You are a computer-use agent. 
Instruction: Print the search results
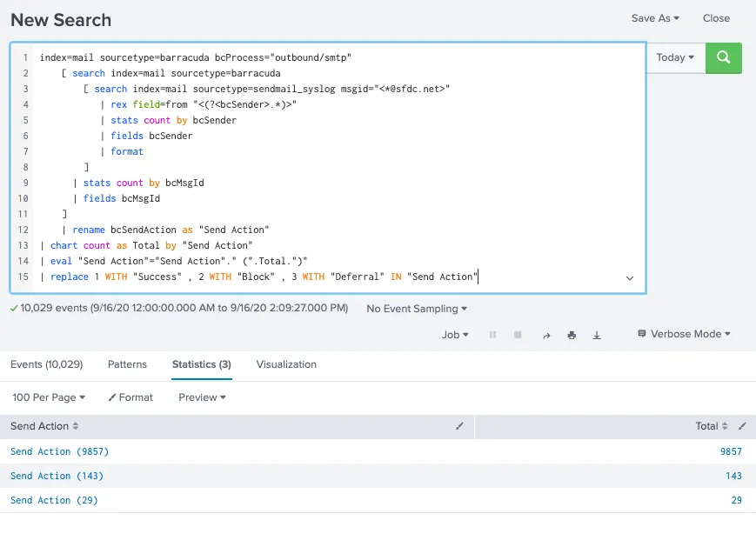[572, 335]
